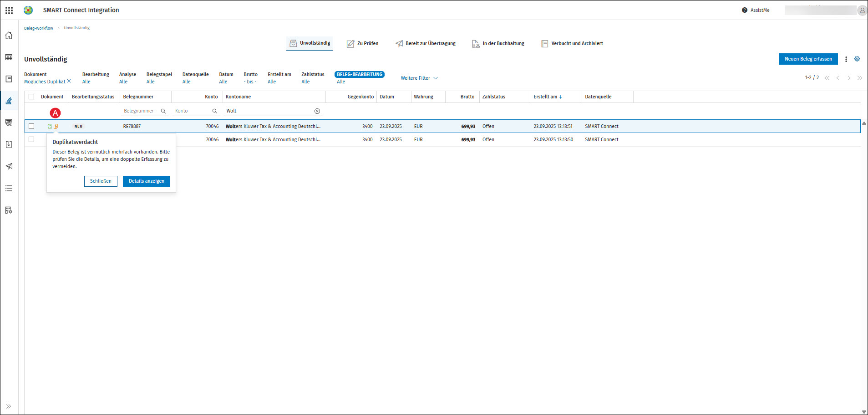This screenshot has height=415, width=868.
Task: Select the checkbox for second table row
Action: click(31, 139)
